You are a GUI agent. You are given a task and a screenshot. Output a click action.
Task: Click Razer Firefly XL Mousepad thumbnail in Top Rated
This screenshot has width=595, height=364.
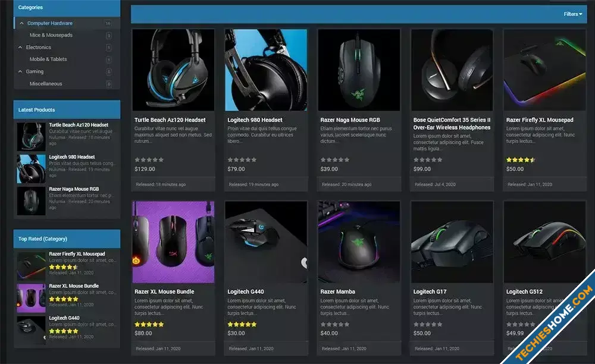(x=31, y=266)
